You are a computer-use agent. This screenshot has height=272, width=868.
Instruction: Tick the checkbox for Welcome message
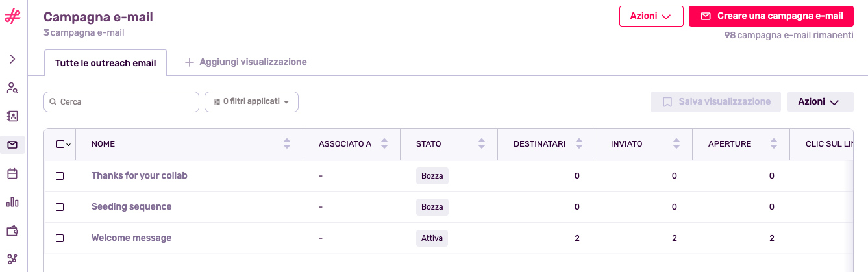[60, 238]
